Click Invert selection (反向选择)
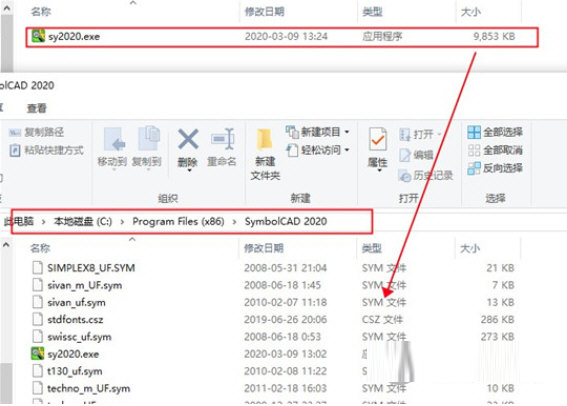 click(495, 168)
